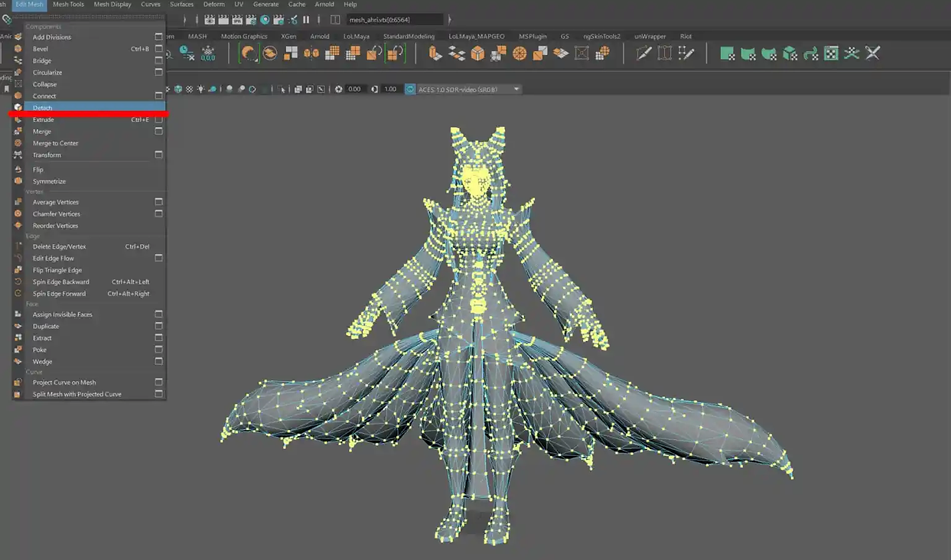
Task: Click the 0.0.0 freeze transforms shelf icon
Action: coord(207,54)
